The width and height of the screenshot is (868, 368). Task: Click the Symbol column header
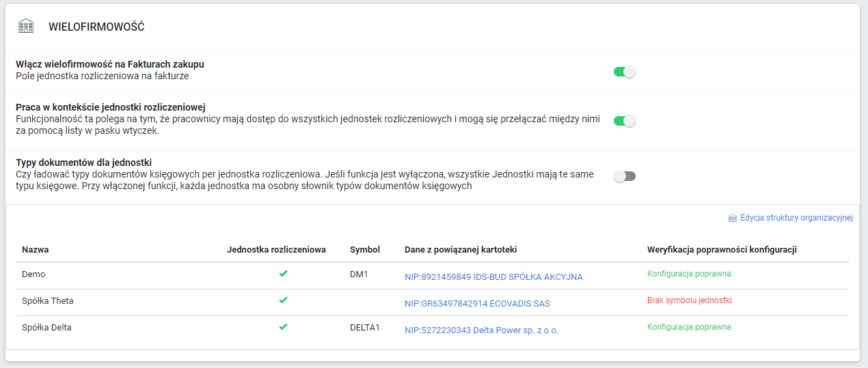tap(365, 250)
